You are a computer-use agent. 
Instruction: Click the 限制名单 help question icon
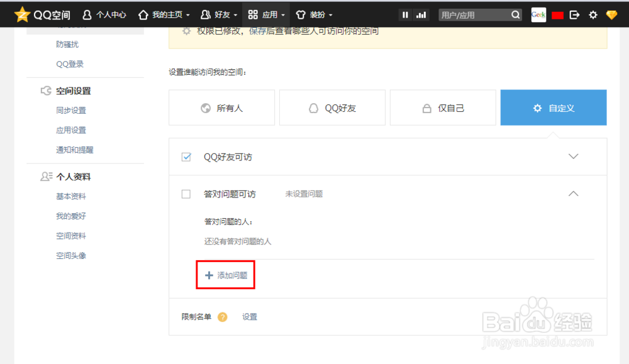tap(223, 317)
